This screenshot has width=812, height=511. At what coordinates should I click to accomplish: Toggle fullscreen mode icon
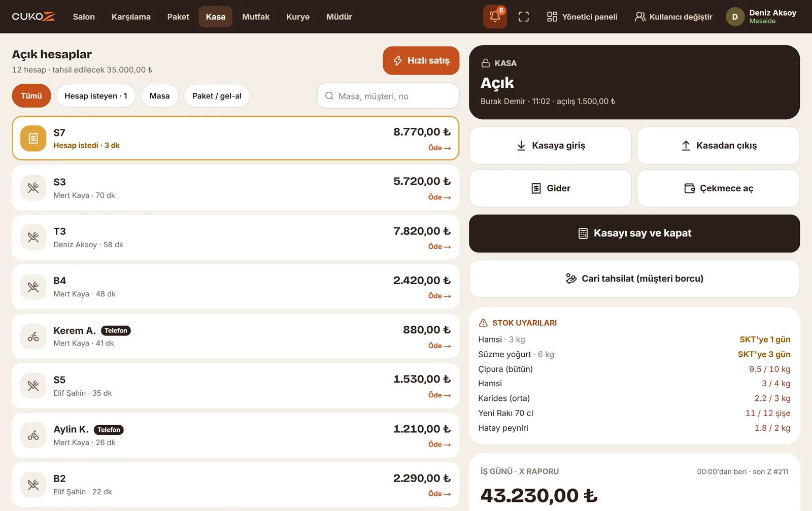coord(524,17)
